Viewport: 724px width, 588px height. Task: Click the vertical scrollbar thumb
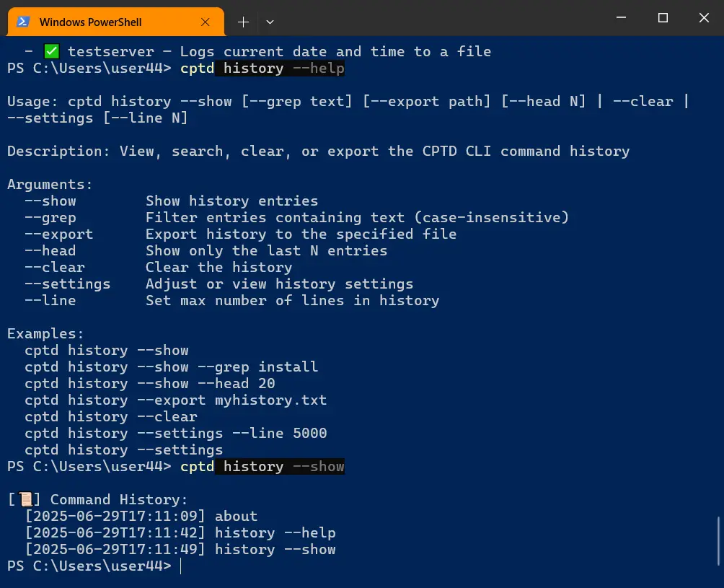718,541
